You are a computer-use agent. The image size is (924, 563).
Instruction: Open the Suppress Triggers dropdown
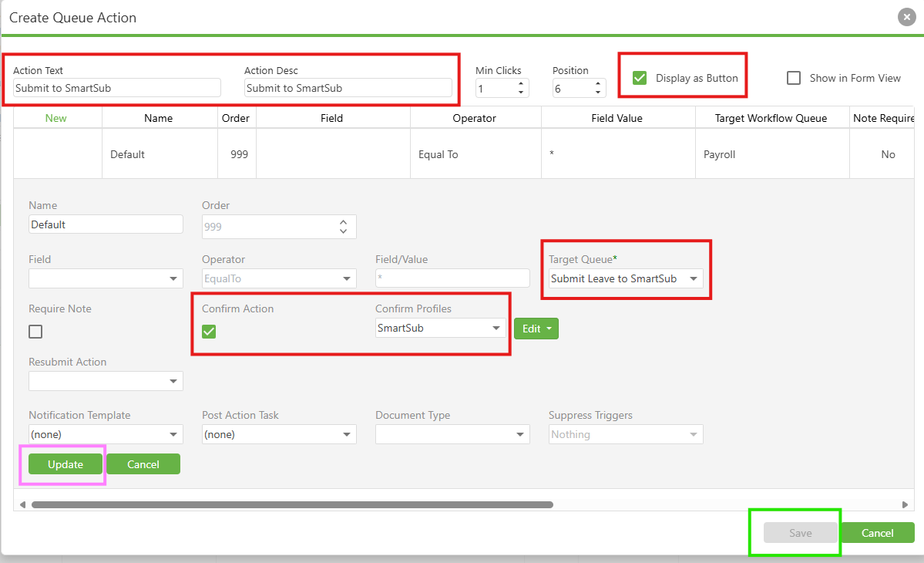click(x=626, y=434)
